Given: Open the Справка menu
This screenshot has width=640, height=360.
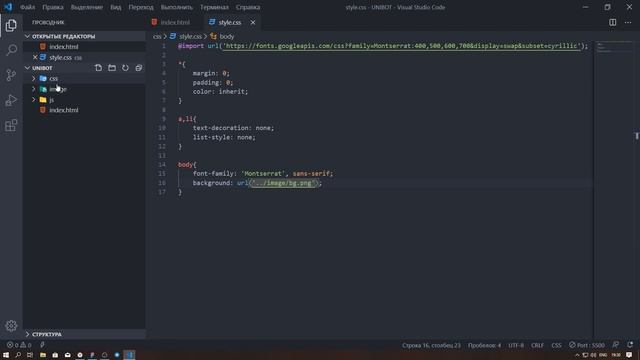Looking at the screenshot, I should pos(248,7).
